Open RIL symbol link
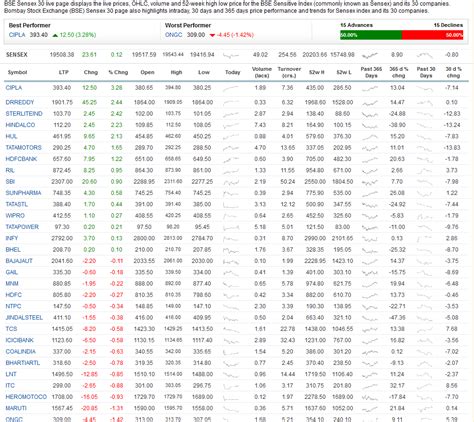Viewport: 474px width, 422px height. click(x=10, y=170)
